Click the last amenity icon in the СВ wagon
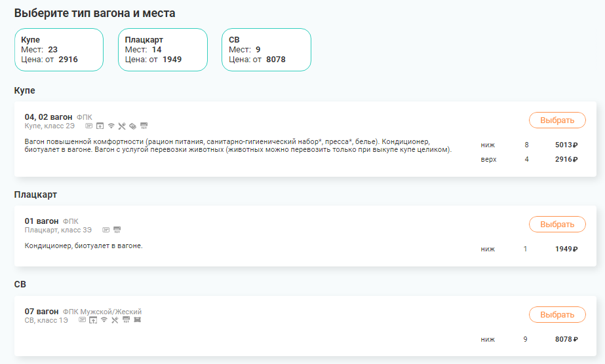 (x=138, y=320)
